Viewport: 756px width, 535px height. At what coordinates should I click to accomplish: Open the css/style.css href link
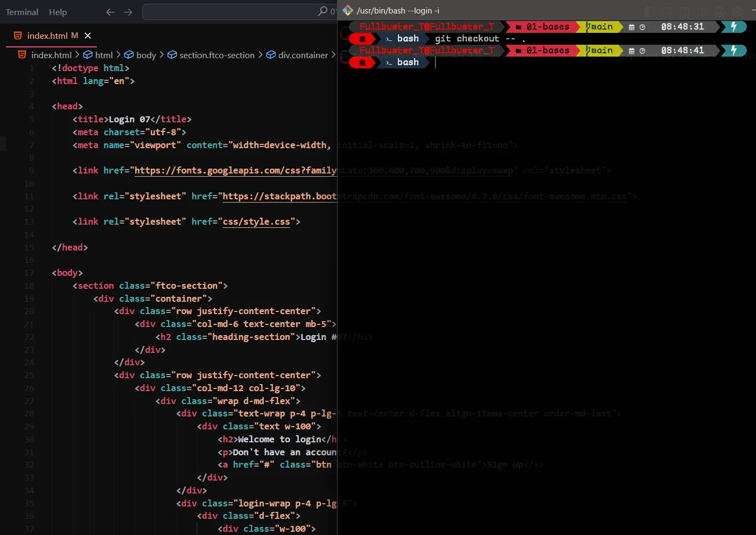tap(256, 221)
